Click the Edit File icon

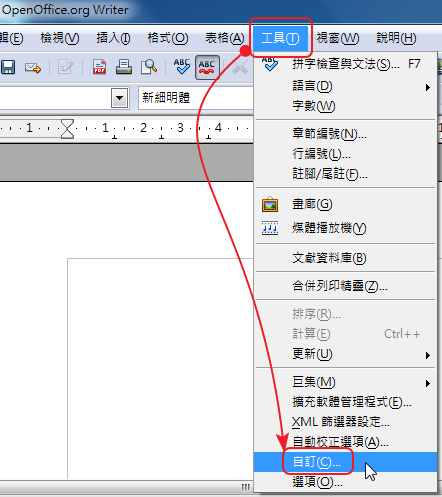click(66, 67)
